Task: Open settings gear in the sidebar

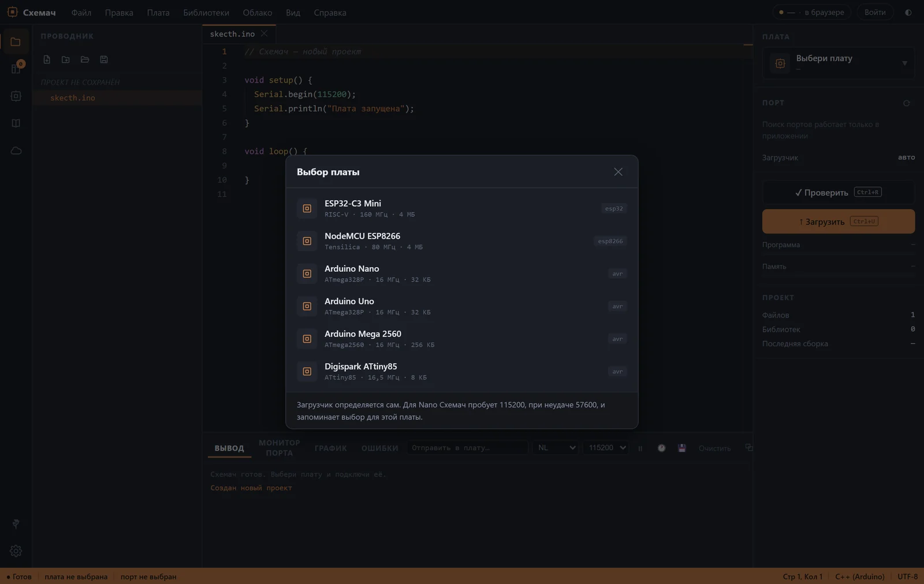Action: (16, 551)
